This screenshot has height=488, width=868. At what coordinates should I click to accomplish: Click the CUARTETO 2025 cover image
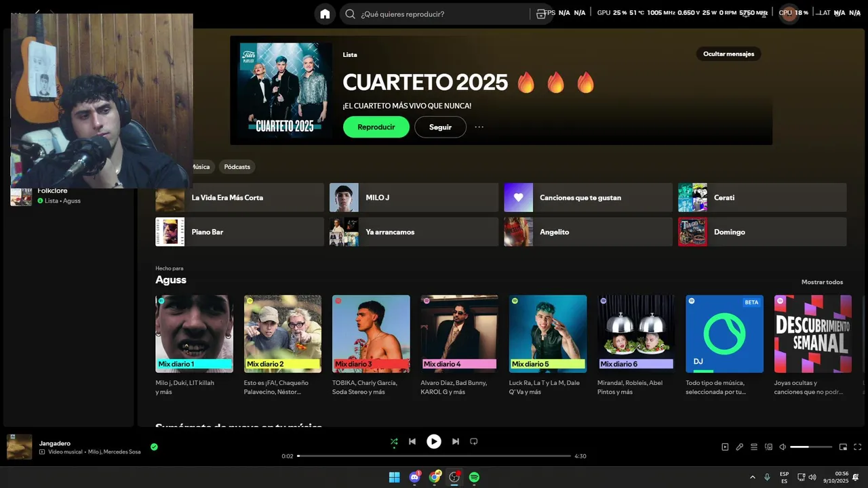(x=285, y=90)
